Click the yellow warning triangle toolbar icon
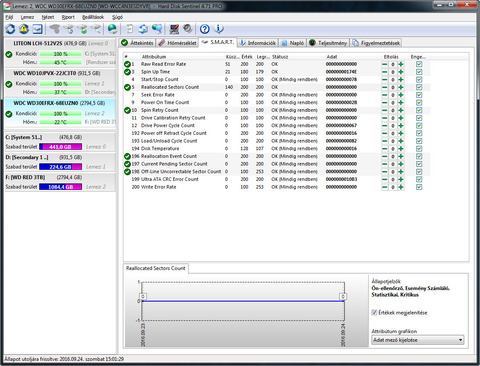This screenshot has height=366, width=480. 24,29
